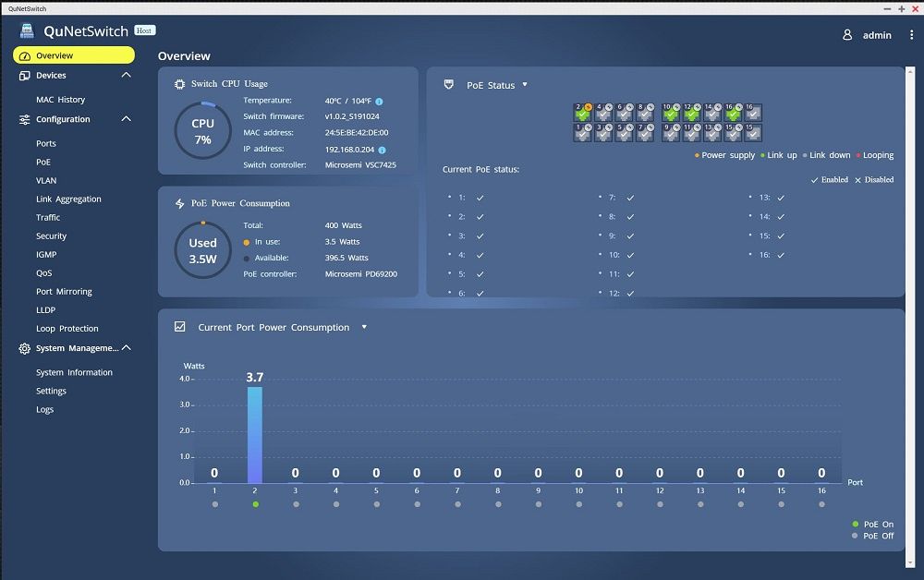Click the temperature info icon

pos(379,102)
